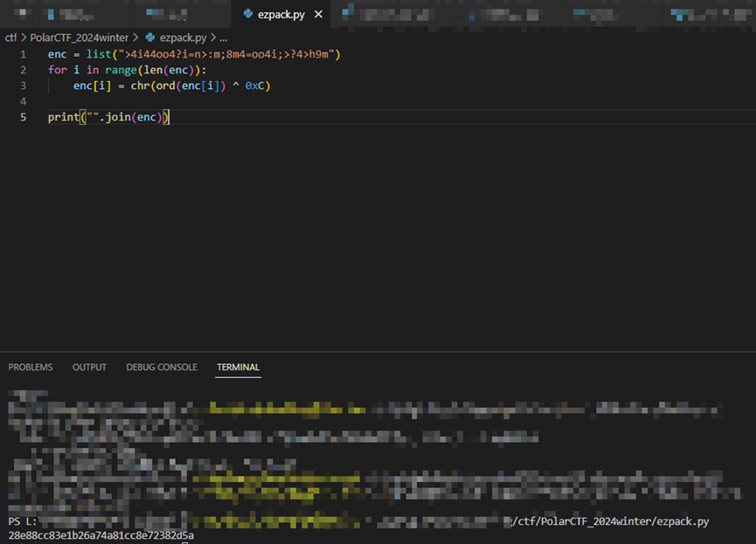The image size is (756, 544).
Task: Select the TERMINAL panel tab
Action: coord(238,368)
